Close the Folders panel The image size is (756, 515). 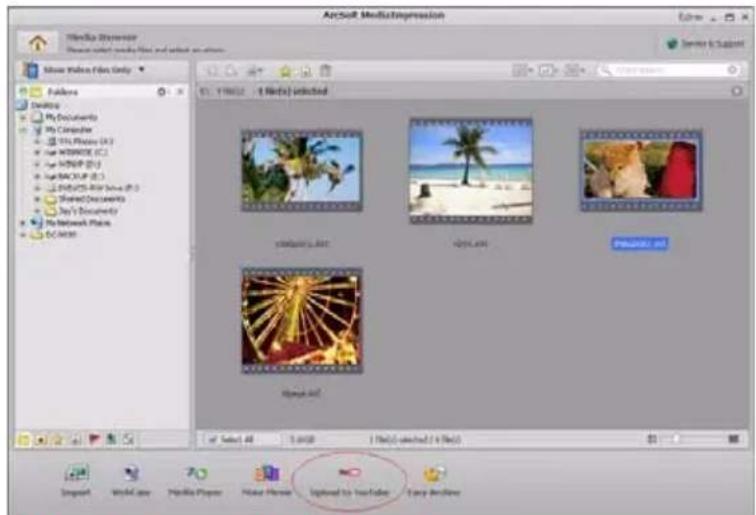(180, 91)
